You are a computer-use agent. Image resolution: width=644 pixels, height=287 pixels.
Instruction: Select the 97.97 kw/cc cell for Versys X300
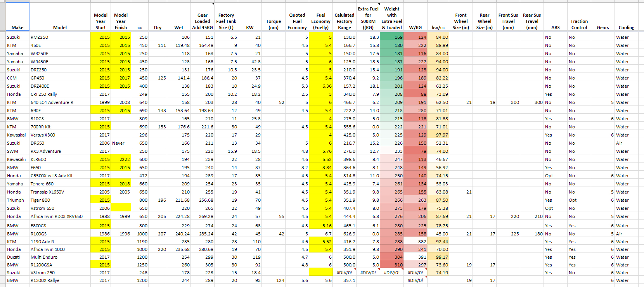(438, 135)
